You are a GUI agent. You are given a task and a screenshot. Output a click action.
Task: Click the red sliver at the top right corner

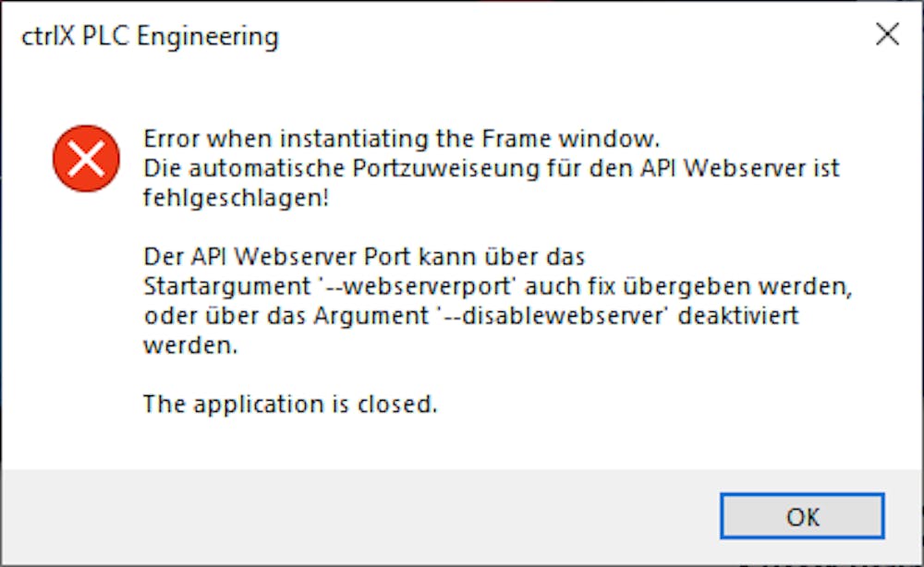coord(919,5)
